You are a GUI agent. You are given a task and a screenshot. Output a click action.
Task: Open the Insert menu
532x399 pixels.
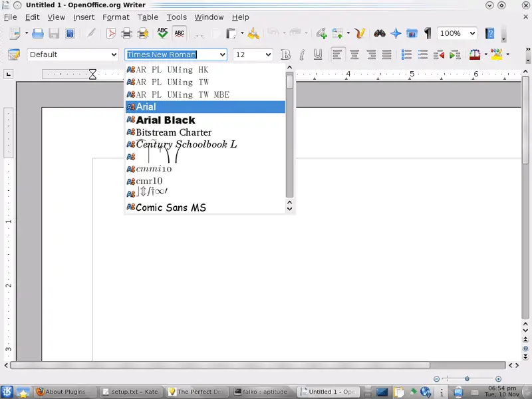coord(84,17)
